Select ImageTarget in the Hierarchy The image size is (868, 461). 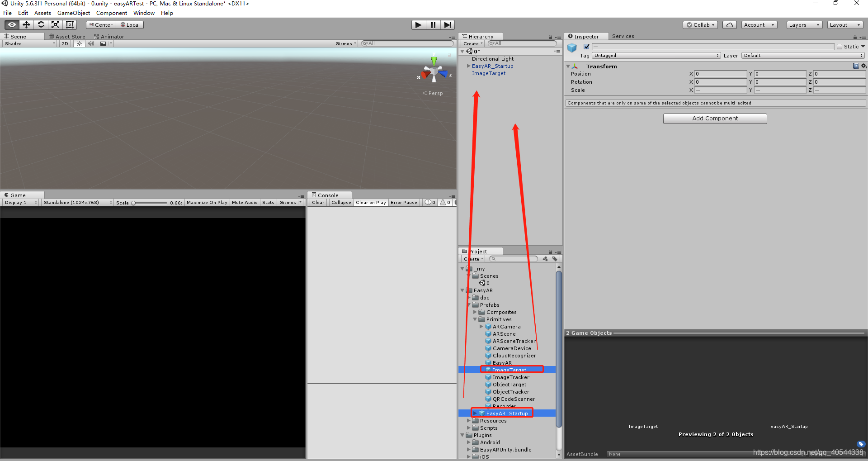[489, 73]
